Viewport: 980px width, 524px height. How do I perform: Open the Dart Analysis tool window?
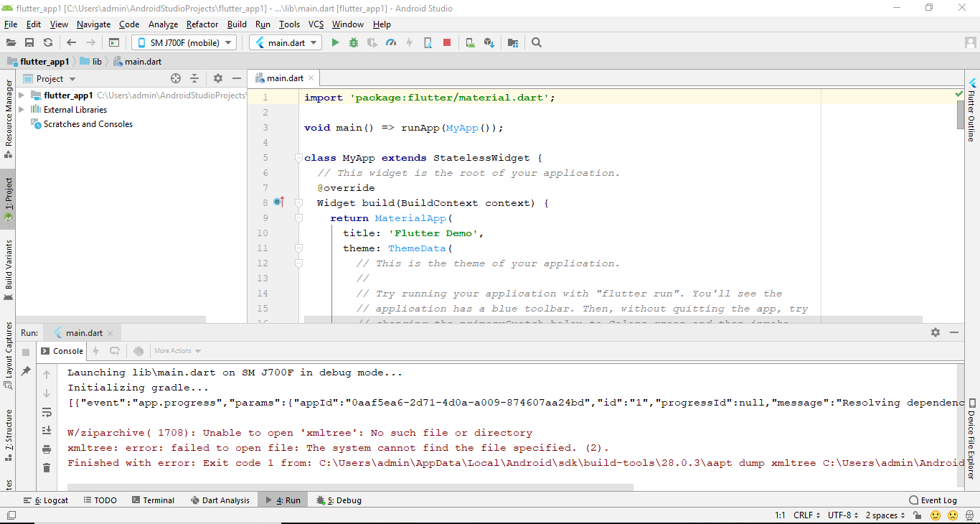click(220, 500)
